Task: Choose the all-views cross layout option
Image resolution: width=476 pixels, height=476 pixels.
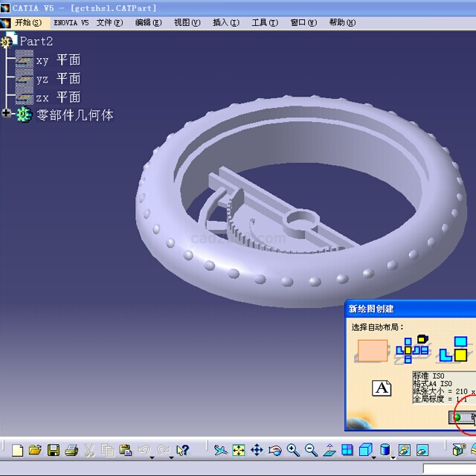Action: [x=414, y=349]
